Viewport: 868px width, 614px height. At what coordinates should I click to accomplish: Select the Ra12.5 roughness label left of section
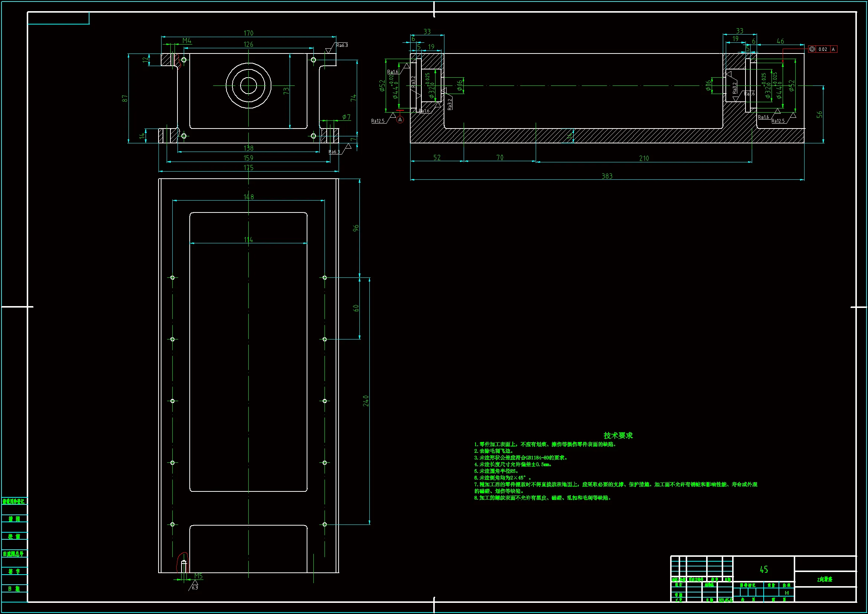point(378,121)
